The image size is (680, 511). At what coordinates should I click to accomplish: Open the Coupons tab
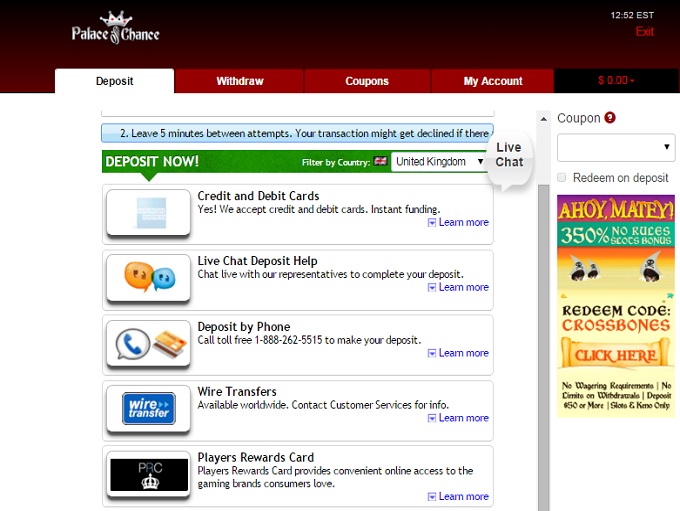(x=367, y=81)
